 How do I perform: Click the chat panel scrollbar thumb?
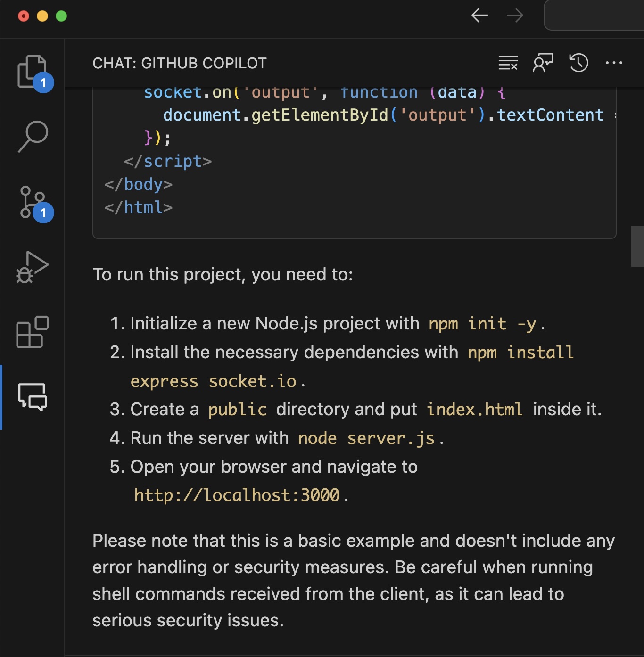coord(637,246)
